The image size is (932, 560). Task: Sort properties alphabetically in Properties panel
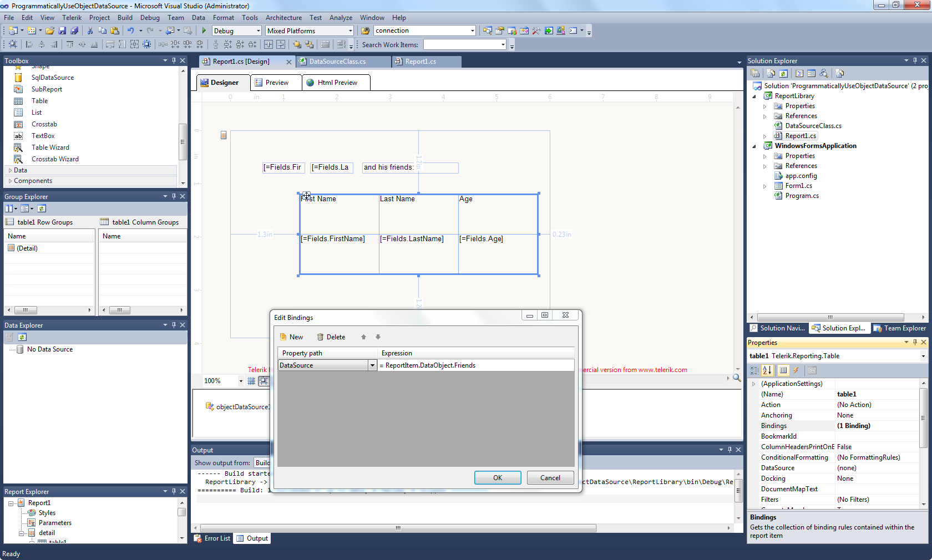[x=767, y=370]
